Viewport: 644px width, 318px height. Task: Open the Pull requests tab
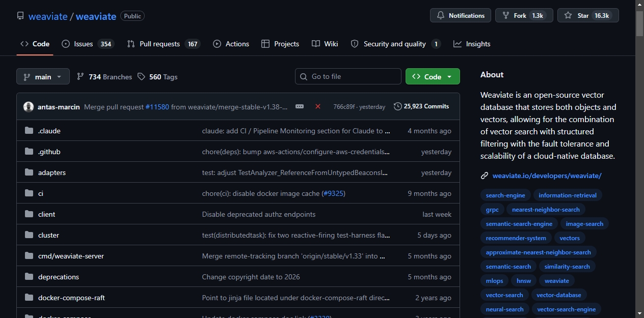[164, 44]
